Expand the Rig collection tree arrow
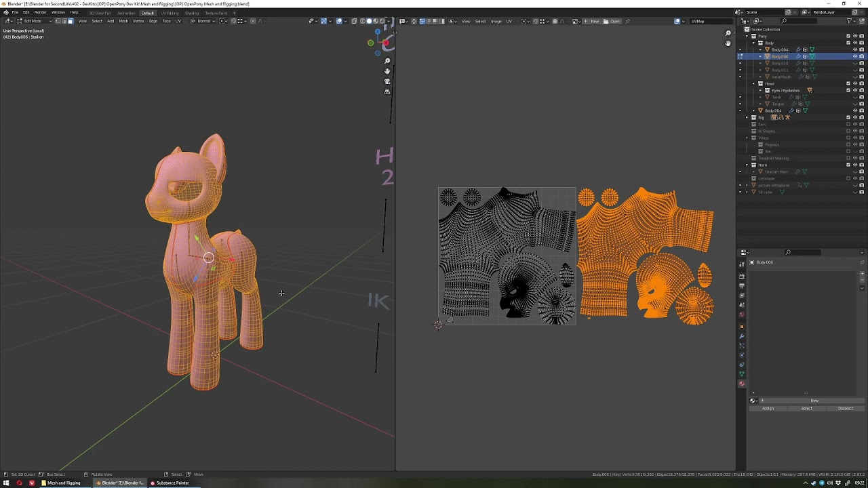 [747, 117]
